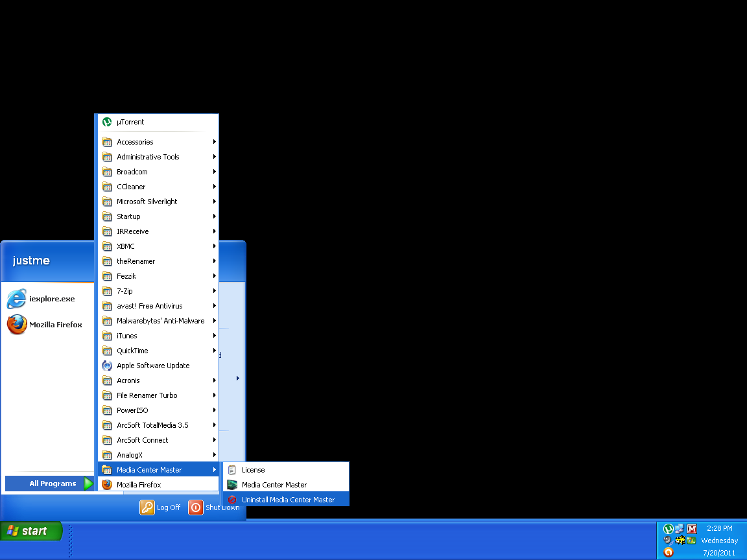The height and width of the screenshot is (560, 747).
Task: Launch µTorrent via its icon in the programs list
Action: point(107,122)
